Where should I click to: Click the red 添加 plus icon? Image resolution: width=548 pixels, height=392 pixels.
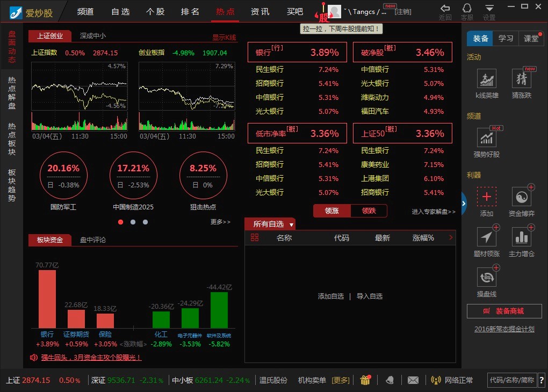click(487, 197)
